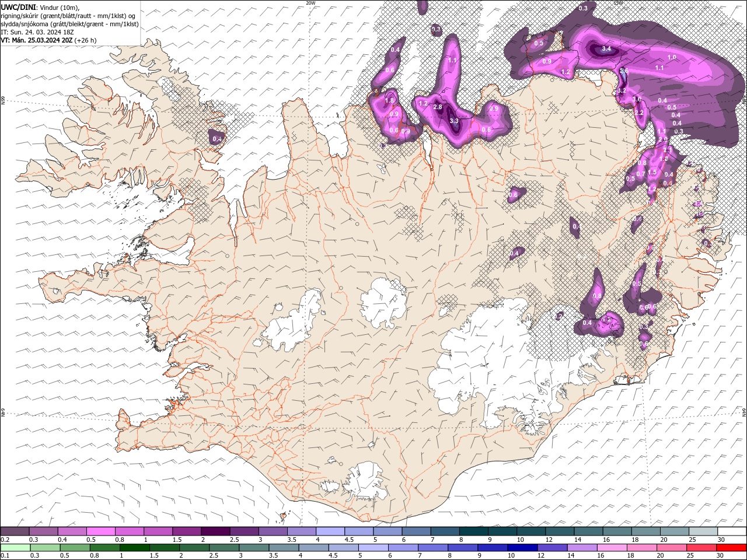Select the upper legend white swatch labeled 30
This screenshot has height=560, width=747.
(x=732, y=531)
